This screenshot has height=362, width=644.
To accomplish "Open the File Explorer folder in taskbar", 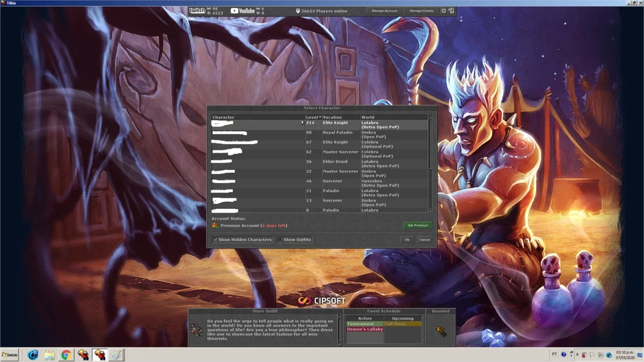I will [50, 355].
